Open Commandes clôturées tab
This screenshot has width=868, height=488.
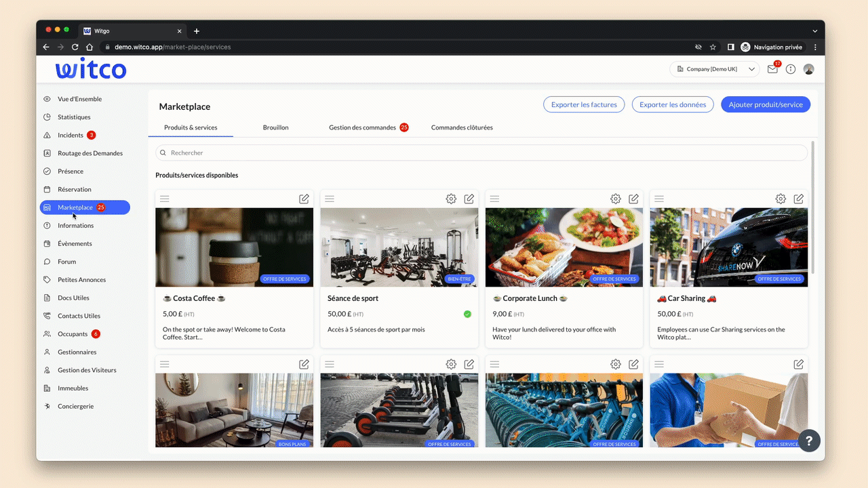pos(462,127)
